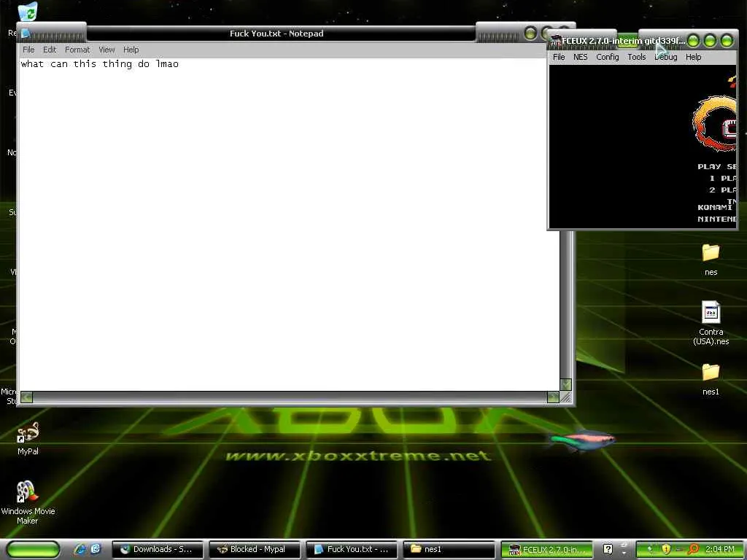Click the FCEUX title bar icon

[x=555, y=42]
